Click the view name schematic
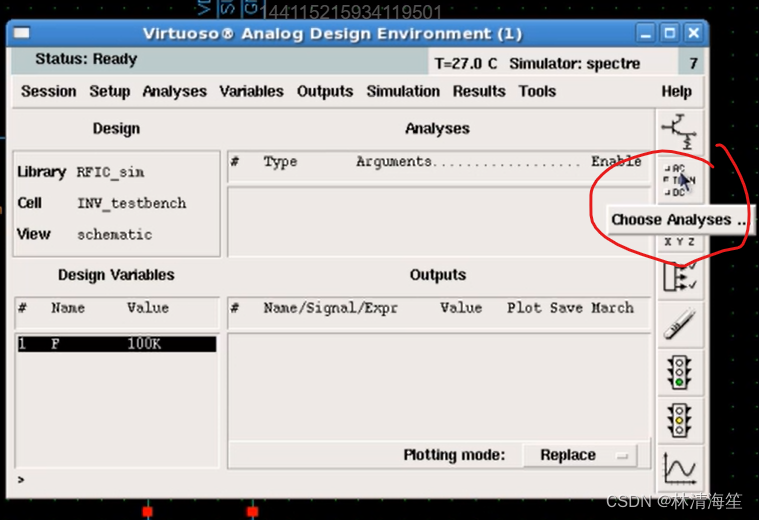Image resolution: width=759 pixels, height=520 pixels. click(115, 235)
